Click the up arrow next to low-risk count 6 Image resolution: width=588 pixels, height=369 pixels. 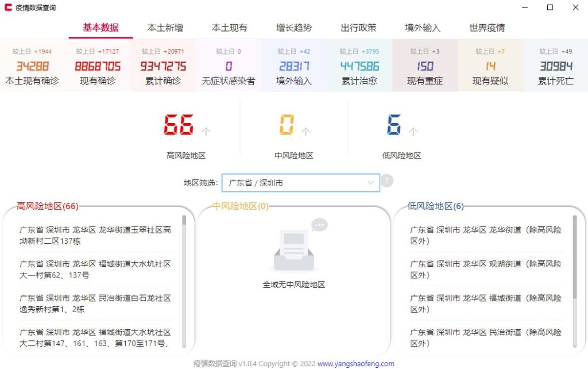[413, 132]
